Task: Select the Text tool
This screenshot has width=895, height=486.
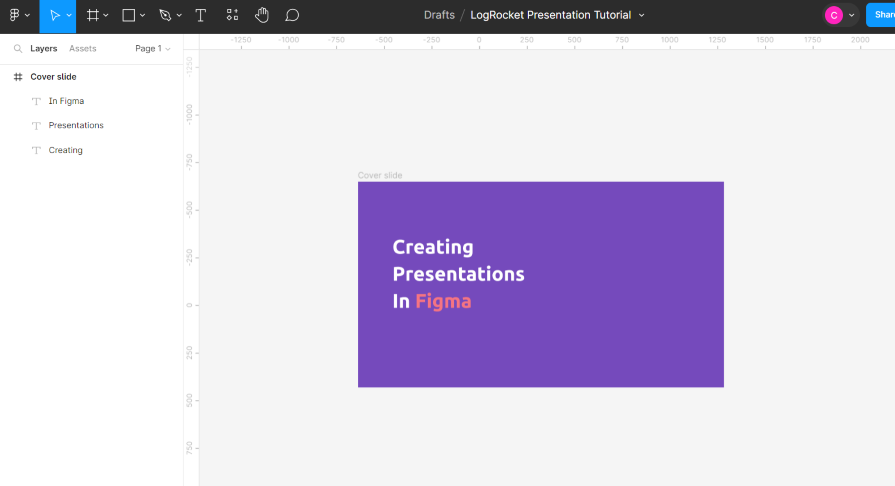Action: [x=201, y=15]
